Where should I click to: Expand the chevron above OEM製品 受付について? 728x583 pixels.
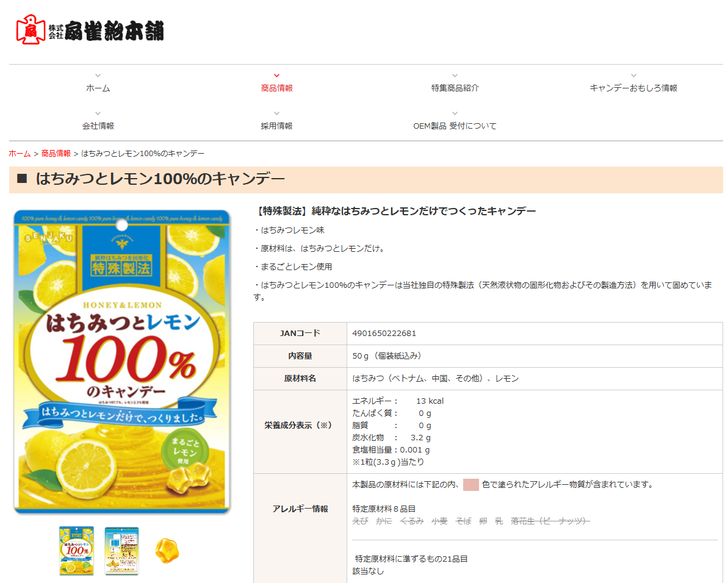pyautogui.click(x=455, y=113)
